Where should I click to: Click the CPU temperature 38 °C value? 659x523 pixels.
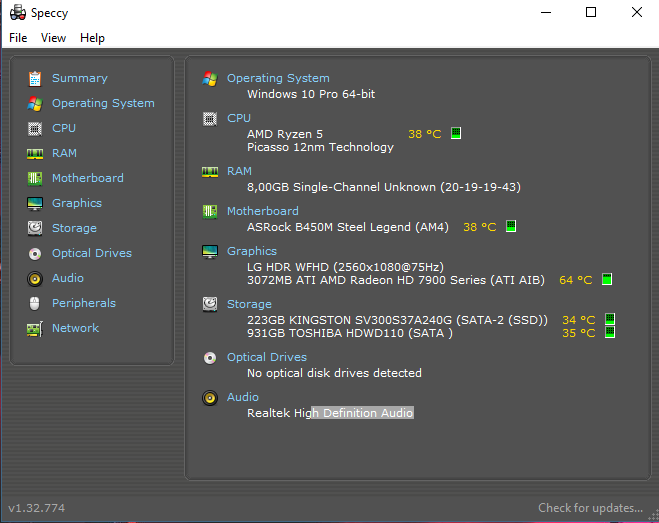point(425,134)
